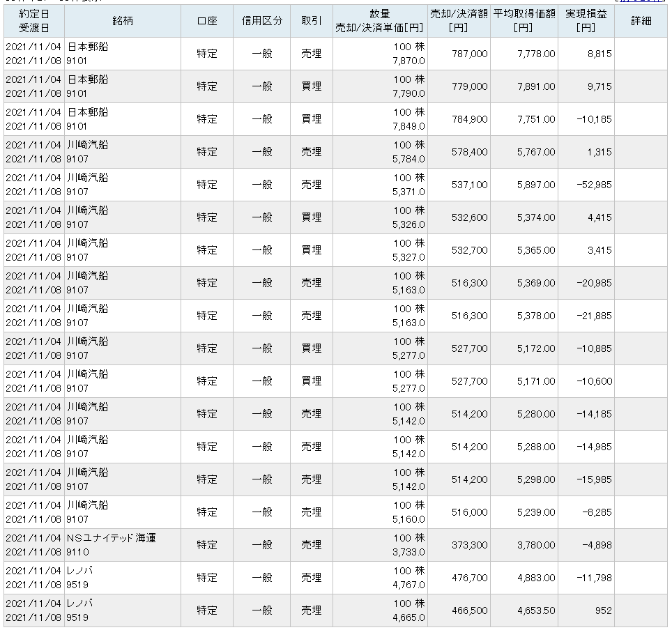Select the 平均取得価額 column header

tap(524, 21)
